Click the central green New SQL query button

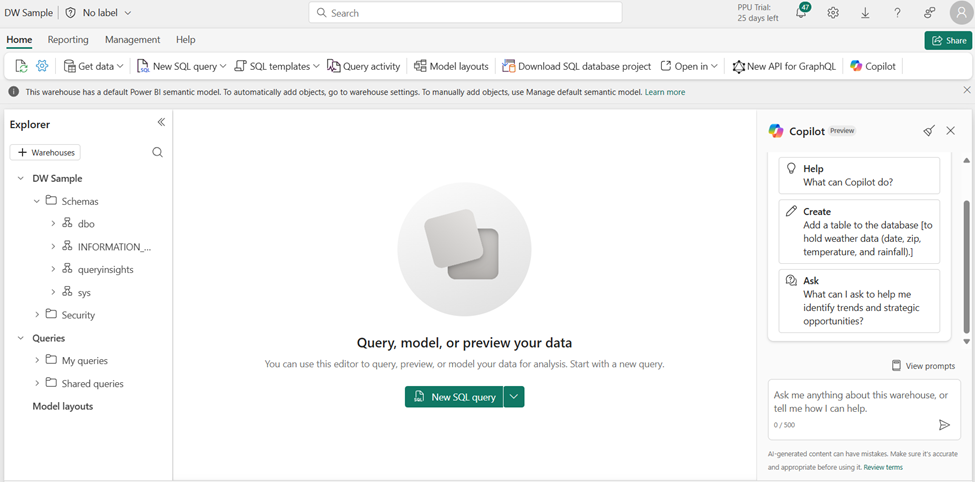coord(454,397)
